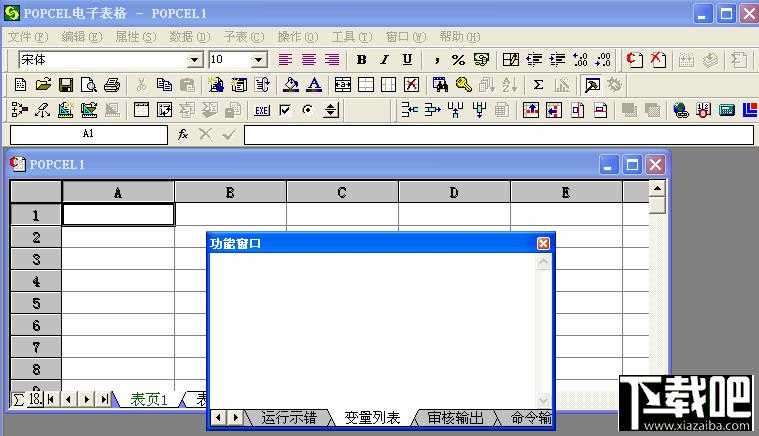Open file with the folder icon
This screenshot has height=436, width=759.
[43, 85]
